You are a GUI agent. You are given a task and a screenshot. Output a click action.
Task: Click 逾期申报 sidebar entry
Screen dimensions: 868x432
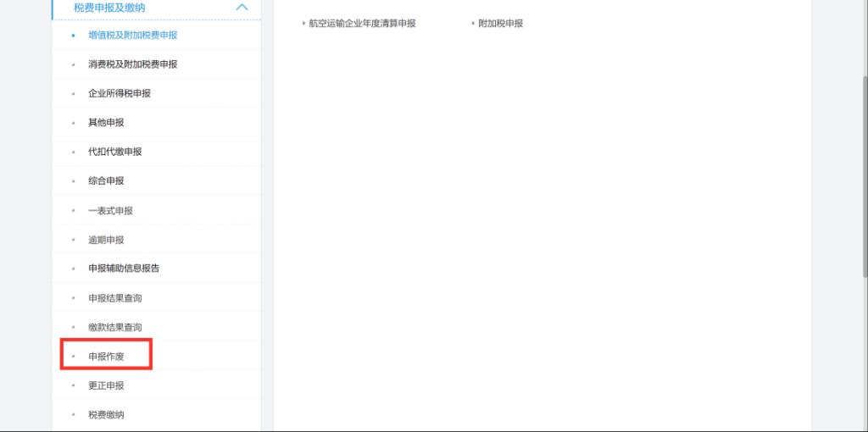[x=106, y=240]
